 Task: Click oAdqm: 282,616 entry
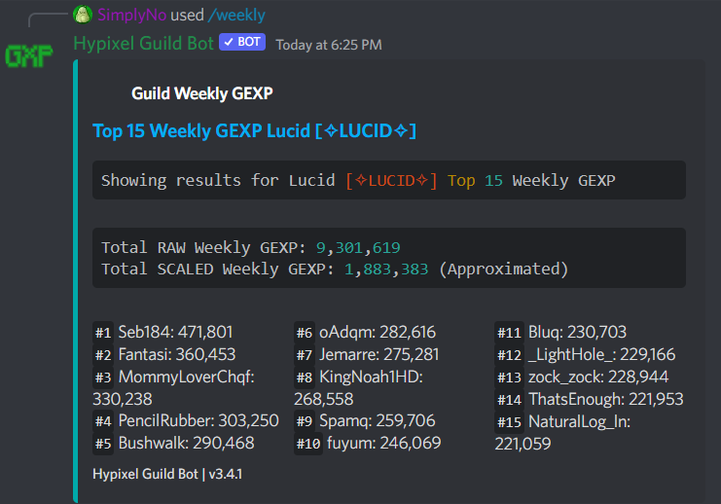(x=378, y=332)
